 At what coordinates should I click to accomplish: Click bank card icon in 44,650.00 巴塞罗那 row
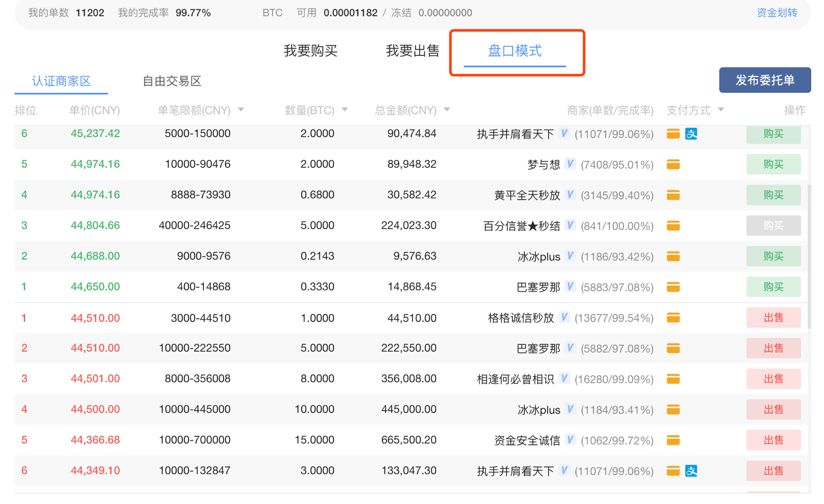673,287
